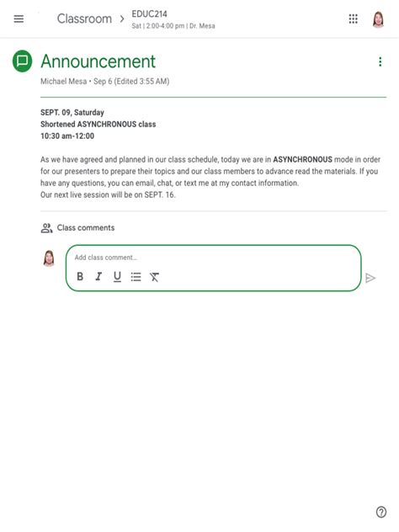Click the Class comments label

click(86, 227)
